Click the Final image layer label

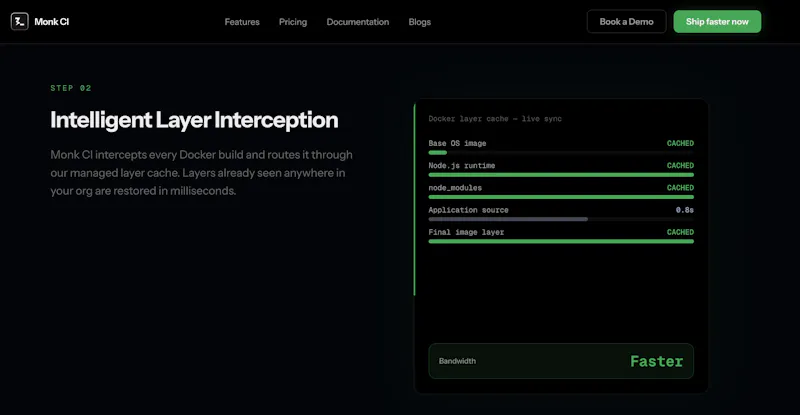[466, 232]
